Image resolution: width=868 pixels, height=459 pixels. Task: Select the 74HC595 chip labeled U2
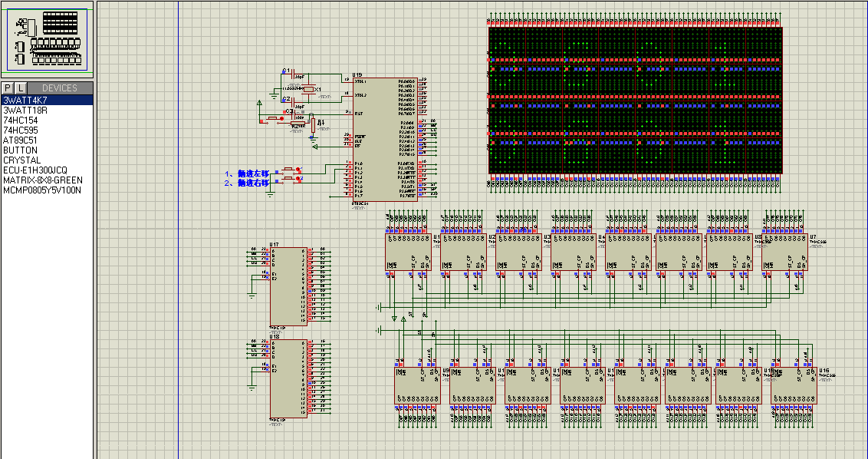point(463,253)
